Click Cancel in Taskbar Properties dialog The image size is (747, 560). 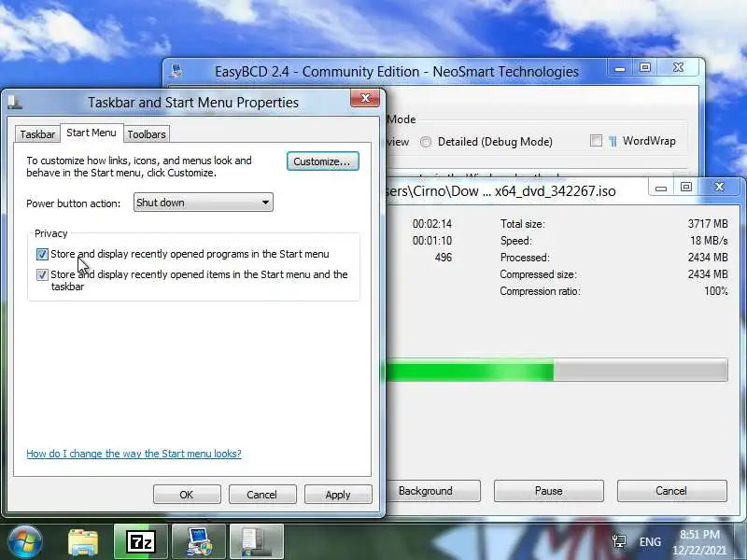(262, 495)
